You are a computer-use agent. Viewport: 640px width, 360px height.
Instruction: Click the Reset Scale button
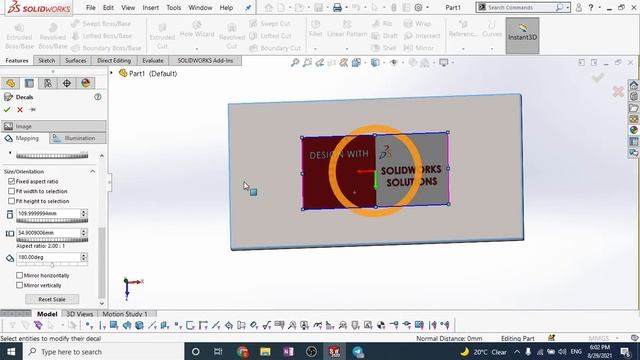[52, 299]
